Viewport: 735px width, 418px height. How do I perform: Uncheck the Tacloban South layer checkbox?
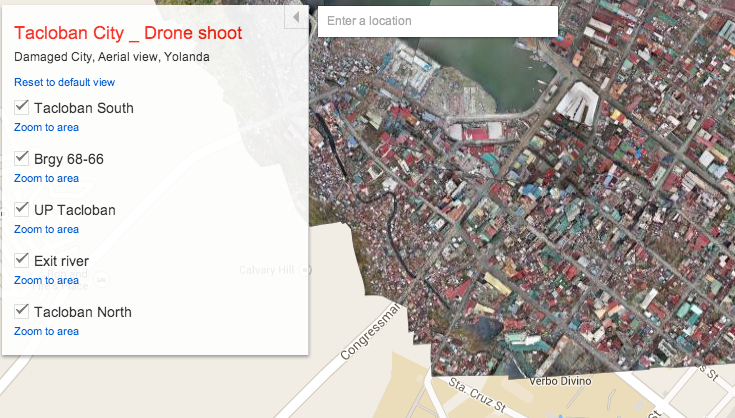pos(22,106)
